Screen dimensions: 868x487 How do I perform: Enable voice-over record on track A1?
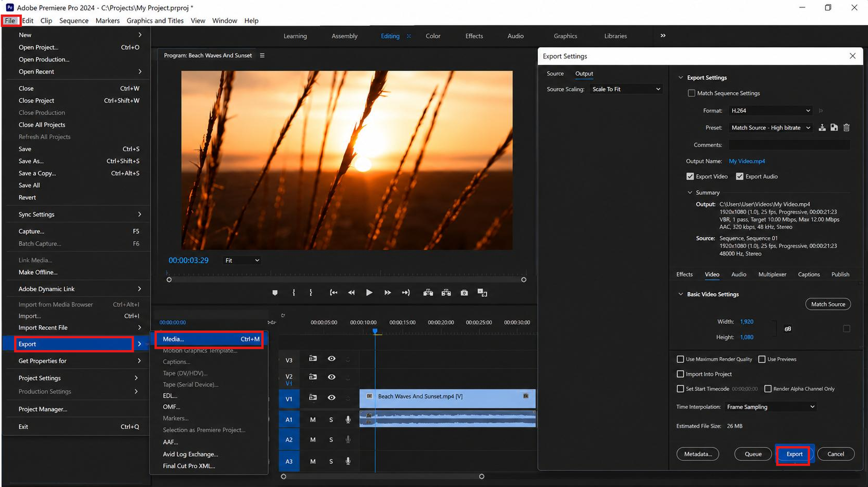point(348,420)
